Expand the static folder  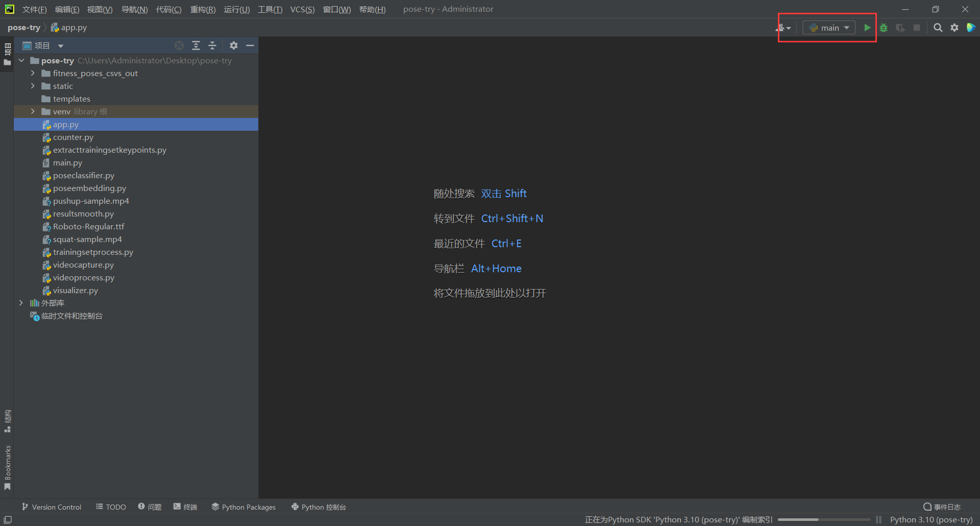[x=33, y=86]
